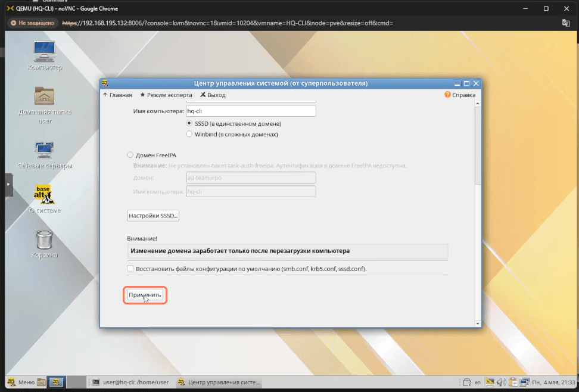Click the scroll up arrow of dialog scrollbar
This screenshot has width=579, height=392.
tap(478, 104)
